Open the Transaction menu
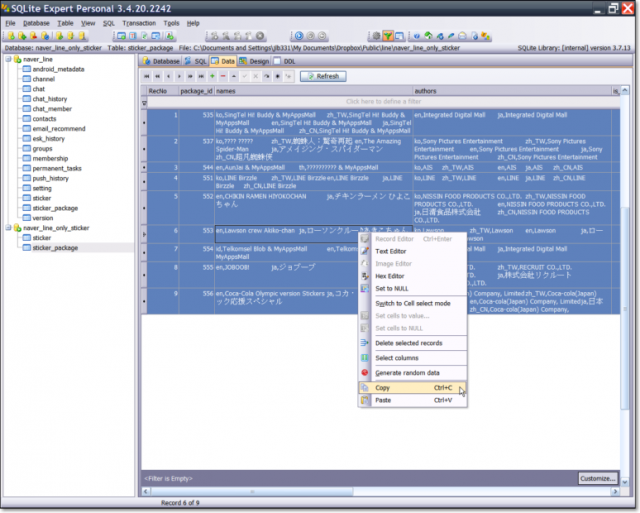The width and height of the screenshot is (640, 513). coord(139,23)
